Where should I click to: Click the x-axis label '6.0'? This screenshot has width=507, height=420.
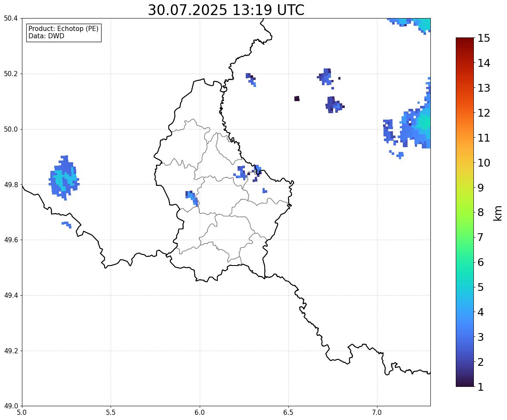click(x=200, y=413)
